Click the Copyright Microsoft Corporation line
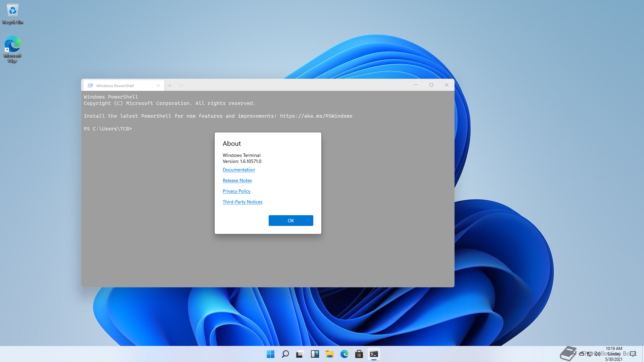 (x=170, y=103)
